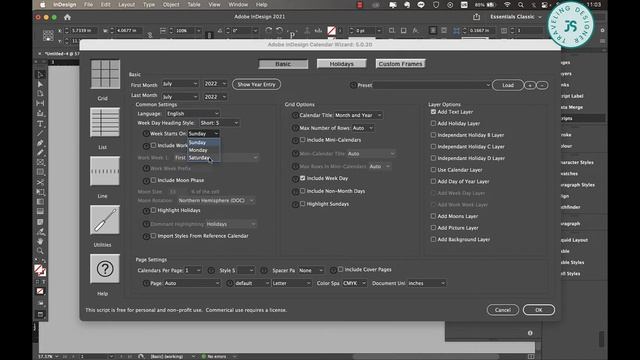Open the Last Month year dropdown
640x360 pixels.
point(215,97)
